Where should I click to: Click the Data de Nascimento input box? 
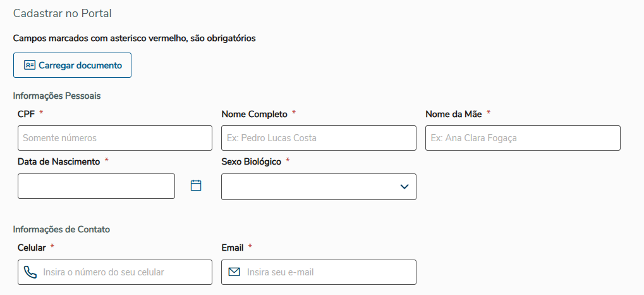point(96,186)
